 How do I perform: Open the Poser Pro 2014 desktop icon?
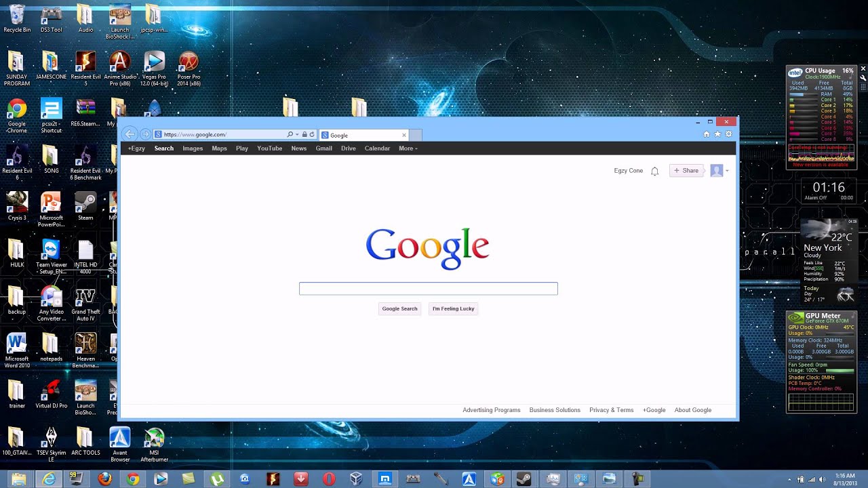point(189,68)
